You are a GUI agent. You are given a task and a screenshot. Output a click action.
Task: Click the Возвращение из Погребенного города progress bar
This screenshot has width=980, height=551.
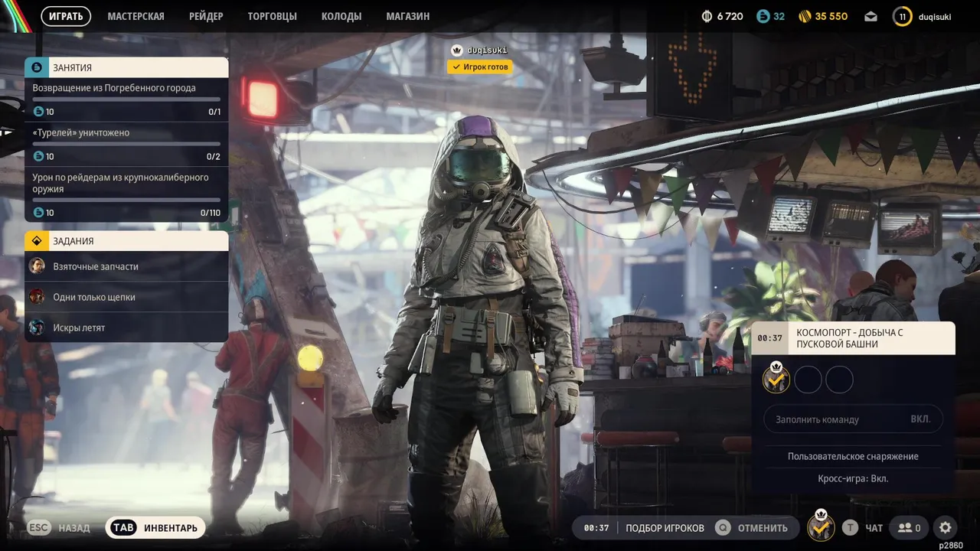click(126, 99)
